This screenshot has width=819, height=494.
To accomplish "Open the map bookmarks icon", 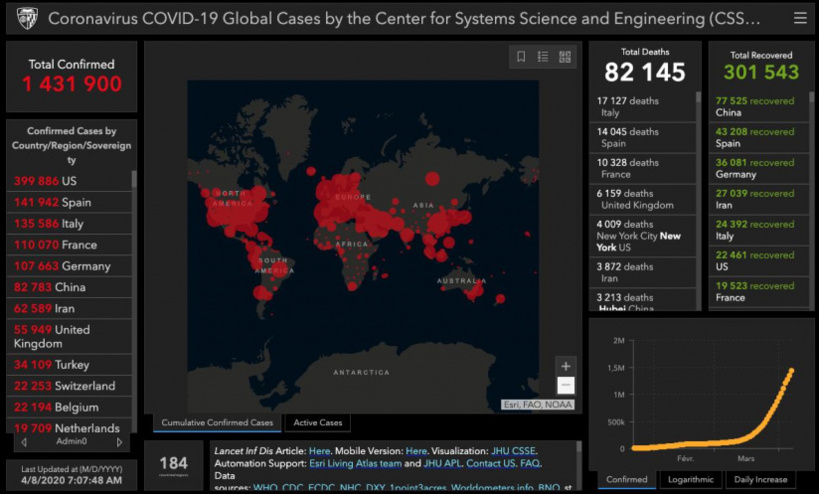I will (x=521, y=57).
